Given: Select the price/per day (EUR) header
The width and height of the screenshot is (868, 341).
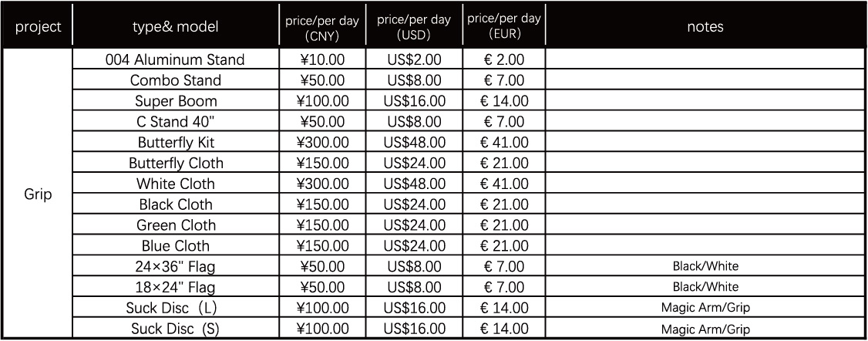Looking at the screenshot, I should pyautogui.click(x=503, y=25).
